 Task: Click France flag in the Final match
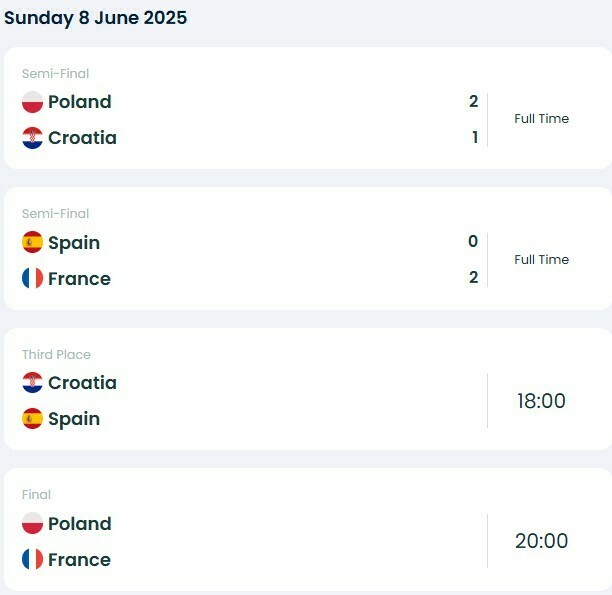[32, 559]
